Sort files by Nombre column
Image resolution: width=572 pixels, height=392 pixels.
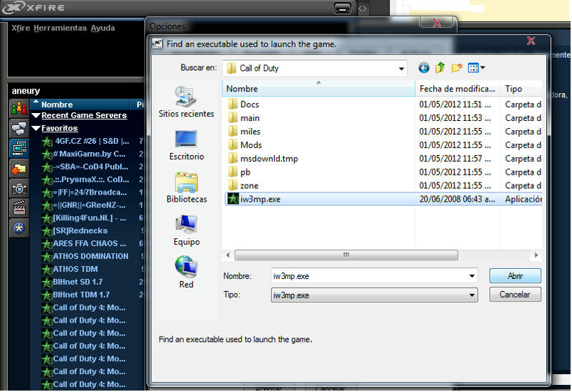click(x=318, y=89)
